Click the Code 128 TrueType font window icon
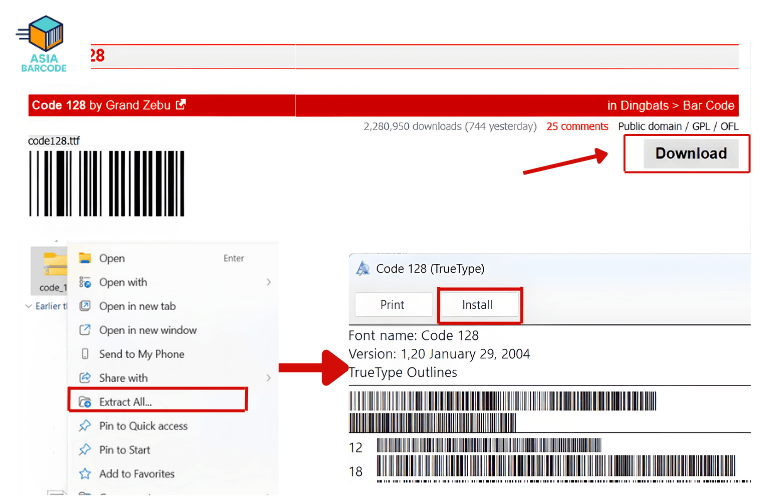This screenshot has width=769, height=500. (362, 269)
